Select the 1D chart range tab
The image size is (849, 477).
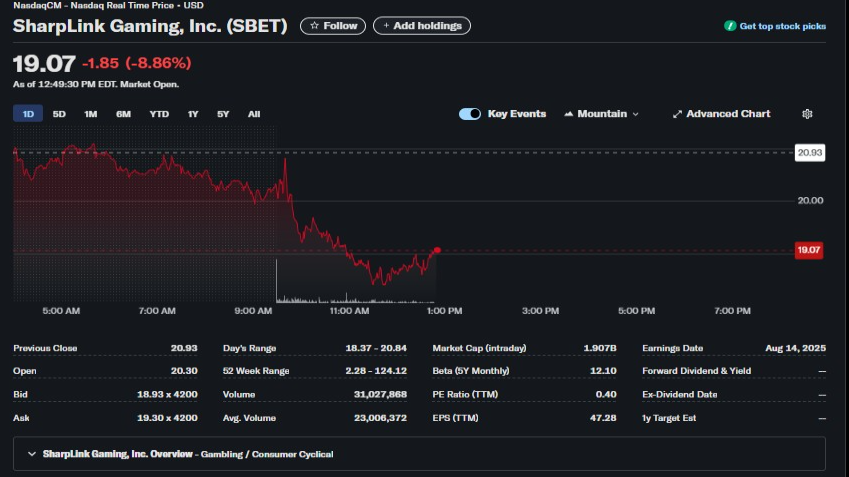(x=28, y=114)
